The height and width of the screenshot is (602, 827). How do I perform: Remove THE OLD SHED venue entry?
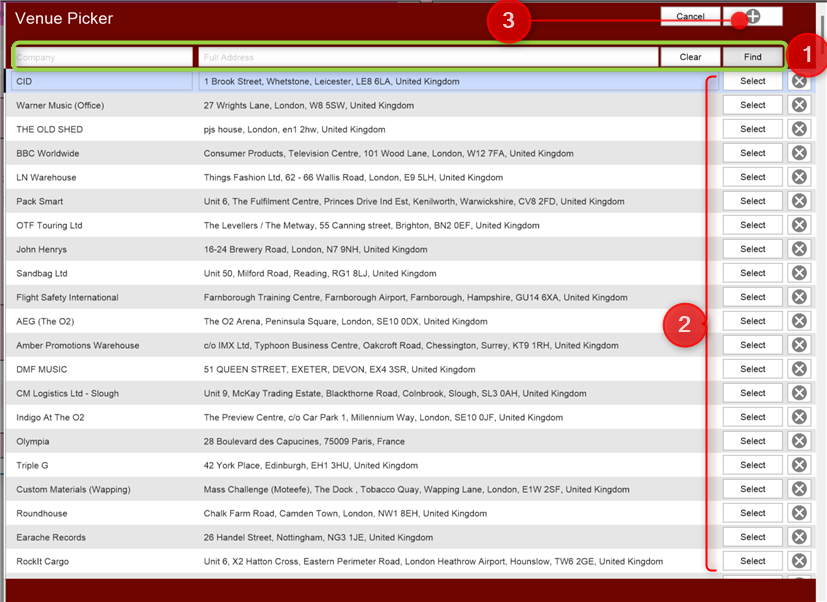click(x=799, y=129)
